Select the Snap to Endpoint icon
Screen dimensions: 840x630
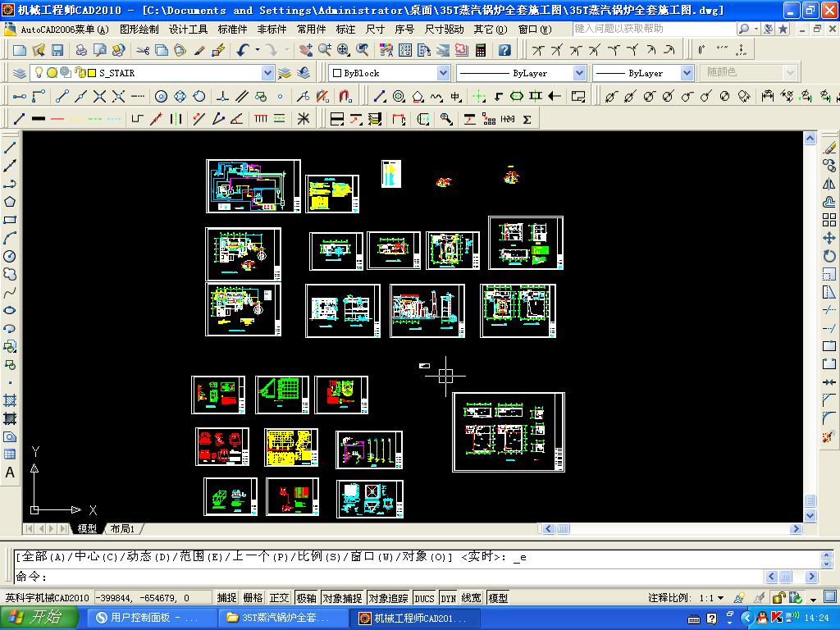62,97
